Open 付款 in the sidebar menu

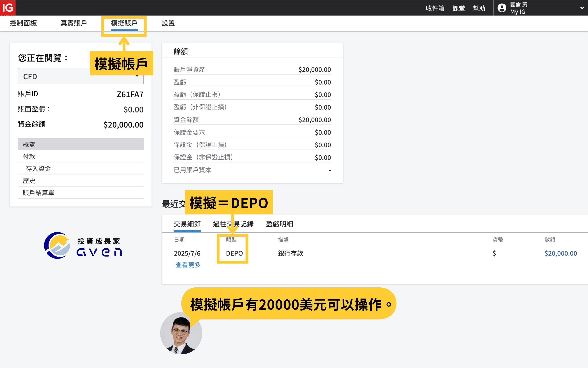pyautogui.click(x=81, y=157)
